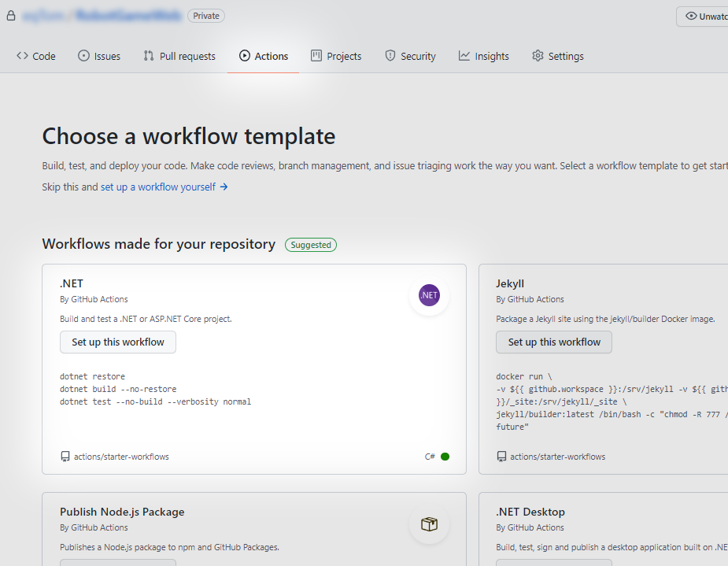Open repository Settings tab
728x566 pixels.
click(x=558, y=56)
